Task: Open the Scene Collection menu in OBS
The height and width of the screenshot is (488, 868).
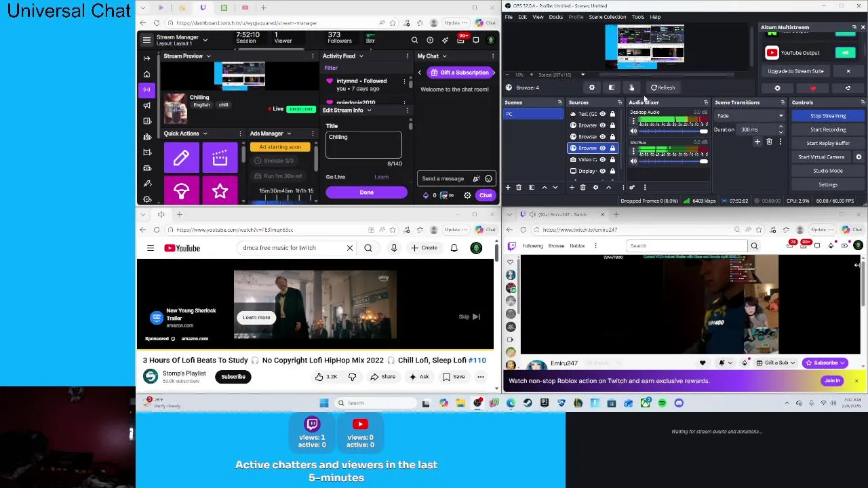Action: pos(608,17)
